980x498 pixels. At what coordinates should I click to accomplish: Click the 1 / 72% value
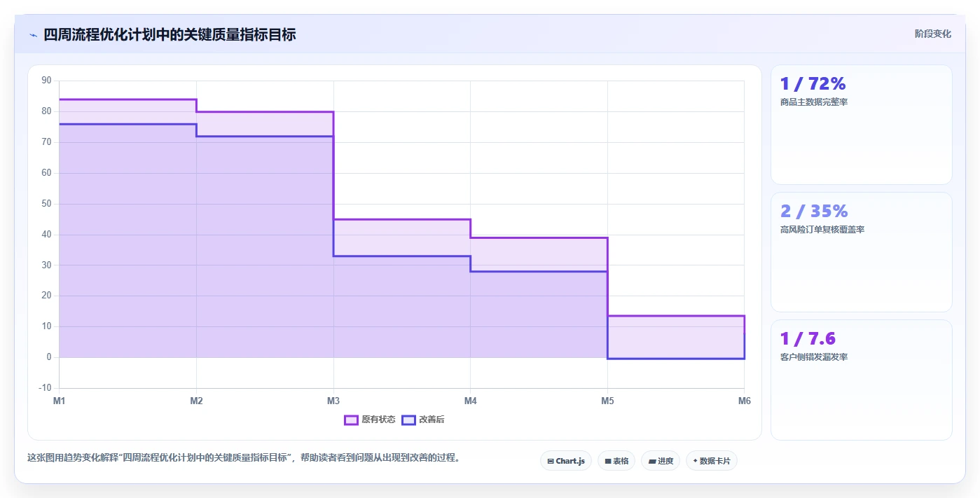click(x=813, y=84)
